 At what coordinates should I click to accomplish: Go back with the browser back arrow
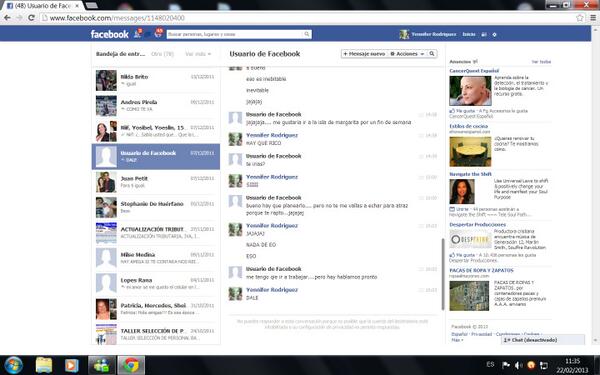7,18
